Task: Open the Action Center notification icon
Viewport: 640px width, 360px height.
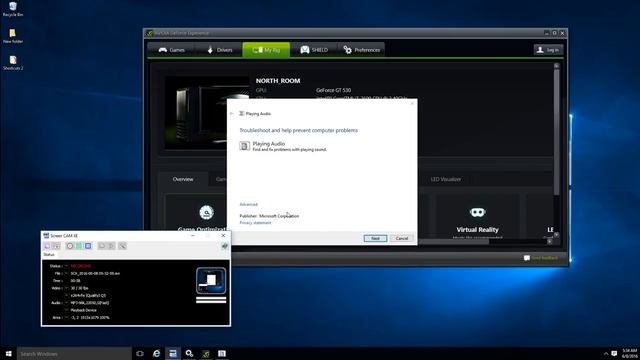Action: coord(614,353)
